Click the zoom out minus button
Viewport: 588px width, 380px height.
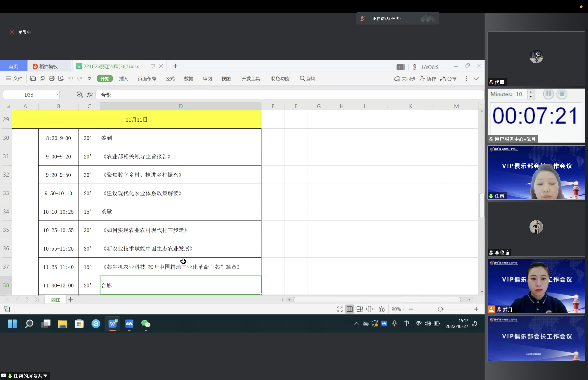[x=411, y=309]
